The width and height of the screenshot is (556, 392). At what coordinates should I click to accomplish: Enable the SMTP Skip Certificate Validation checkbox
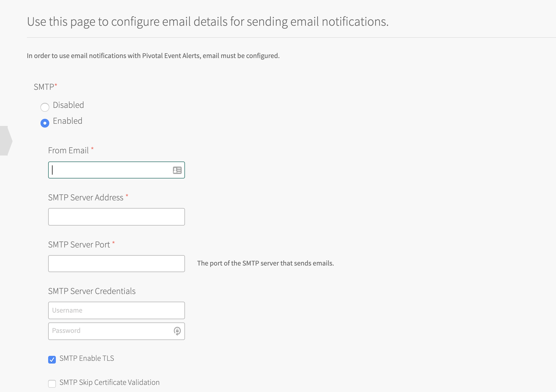pos(52,384)
